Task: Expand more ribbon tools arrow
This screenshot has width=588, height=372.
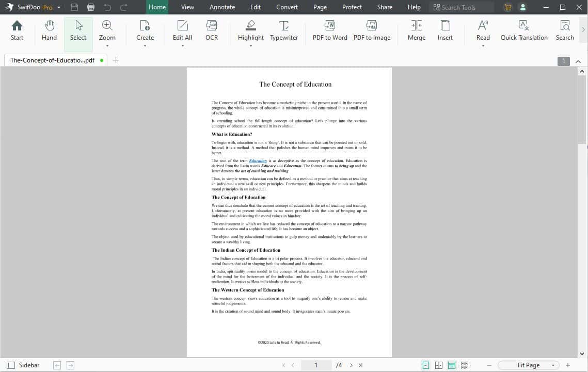Action: click(x=583, y=29)
